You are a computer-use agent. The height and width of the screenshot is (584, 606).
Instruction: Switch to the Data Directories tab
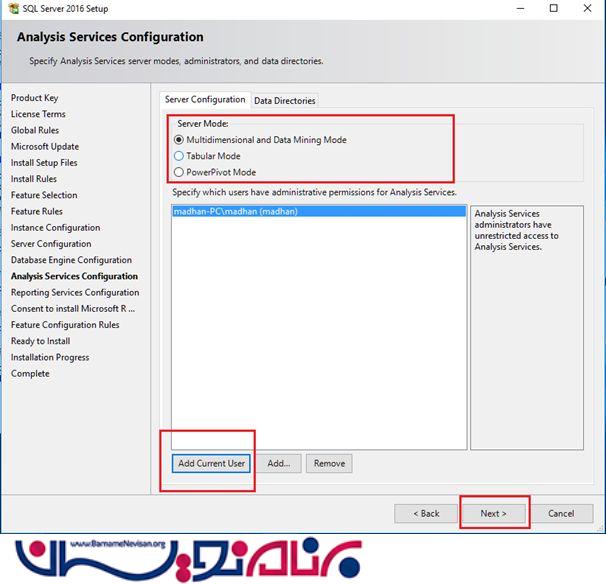[x=285, y=101]
